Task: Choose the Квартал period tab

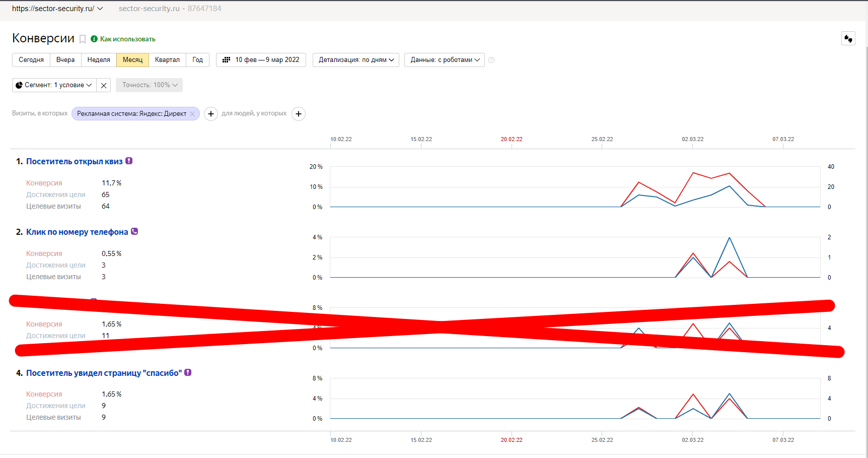Action: 167,60
